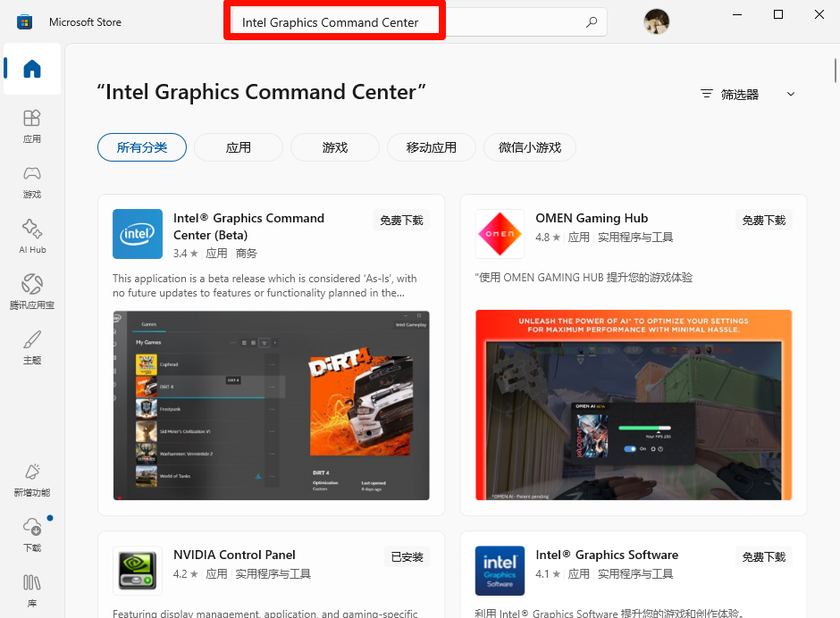Screen dimensions: 840x618
Task: Open the user profile avatar
Action: (x=656, y=22)
